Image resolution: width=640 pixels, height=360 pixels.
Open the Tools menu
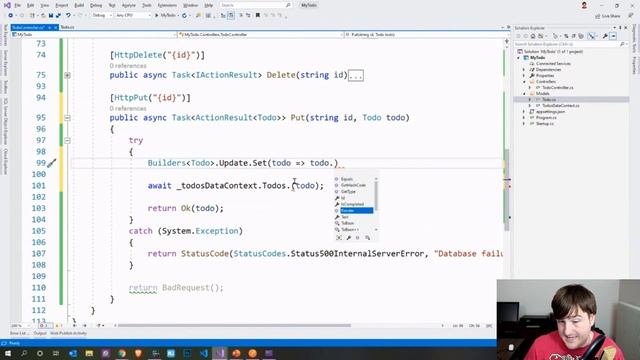[x=147, y=5]
